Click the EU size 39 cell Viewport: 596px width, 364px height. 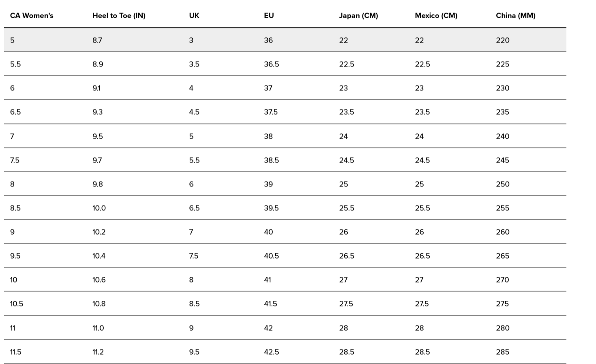[x=268, y=184]
